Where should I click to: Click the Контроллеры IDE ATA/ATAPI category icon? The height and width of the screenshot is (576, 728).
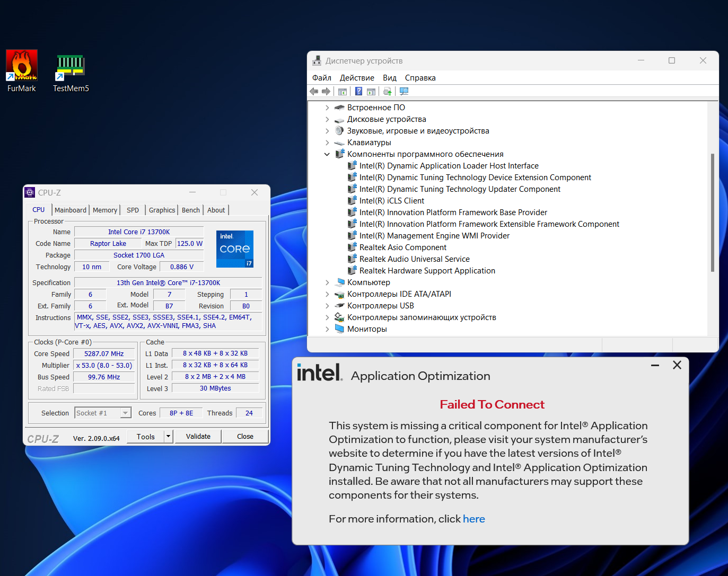click(340, 294)
